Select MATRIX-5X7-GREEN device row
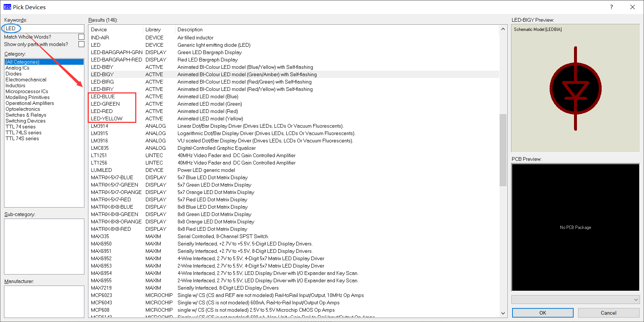644x322 pixels. pos(294,185)
